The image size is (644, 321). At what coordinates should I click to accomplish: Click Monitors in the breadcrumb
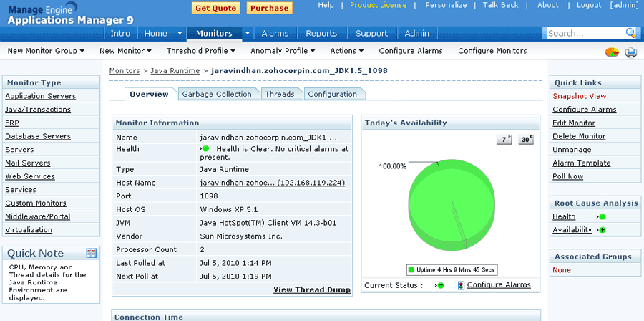pyautogui.click(x=125, y=71)
